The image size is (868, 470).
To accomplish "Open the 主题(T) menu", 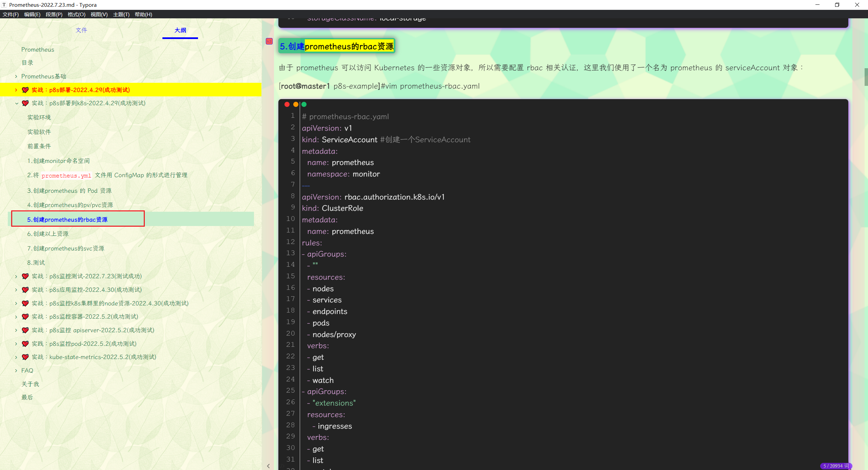I will tap(121, 14).
